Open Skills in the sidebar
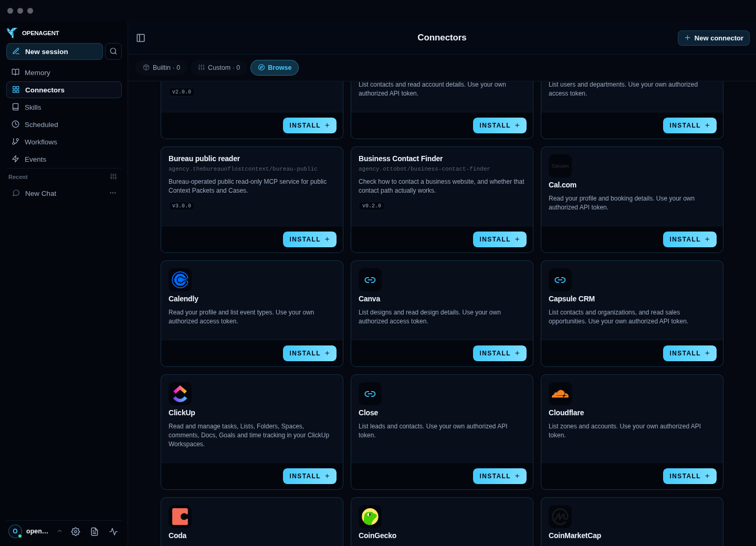The width and height of the screenshot is (756, 546). click(x=64, y=107)
